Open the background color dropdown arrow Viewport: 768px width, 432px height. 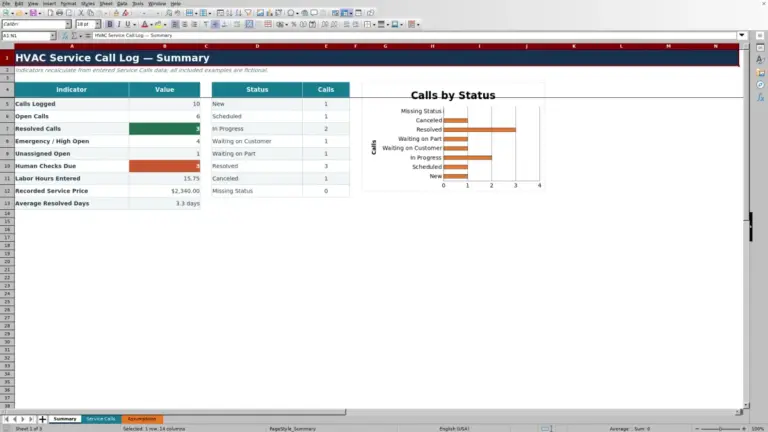pos(165,24)
